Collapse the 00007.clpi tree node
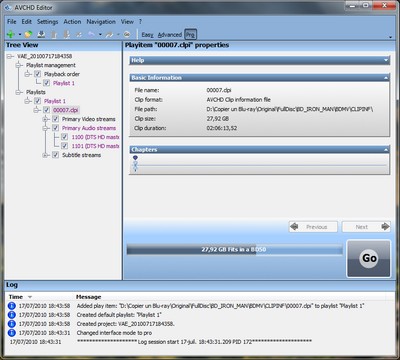This screenshot has width=400, height=360. click(37, 110)
